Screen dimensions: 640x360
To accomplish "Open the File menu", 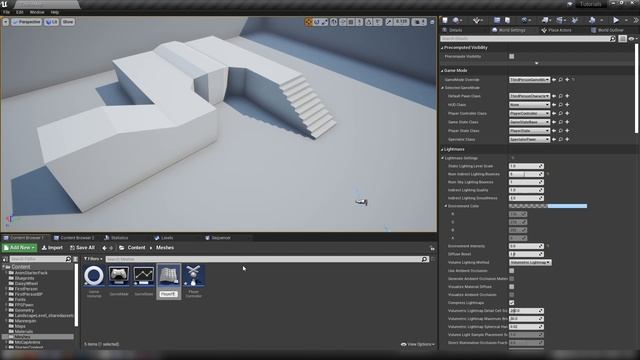I will tap(6, 12).
